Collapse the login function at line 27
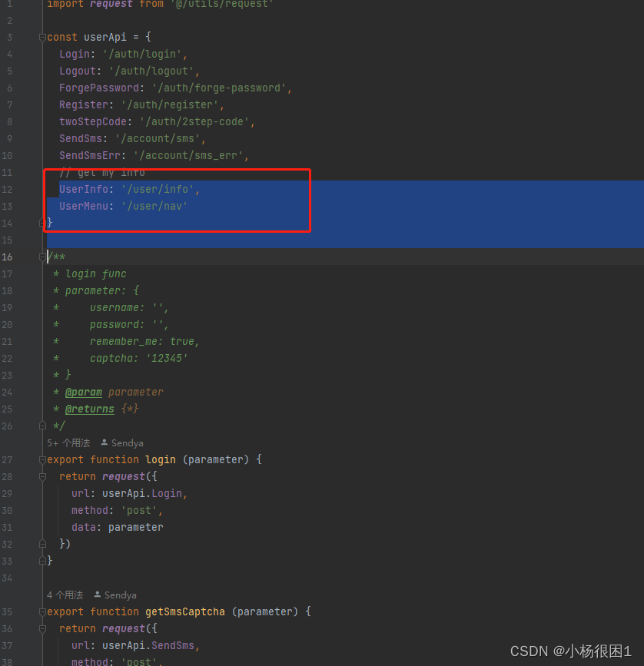 (x=43, y=459)
